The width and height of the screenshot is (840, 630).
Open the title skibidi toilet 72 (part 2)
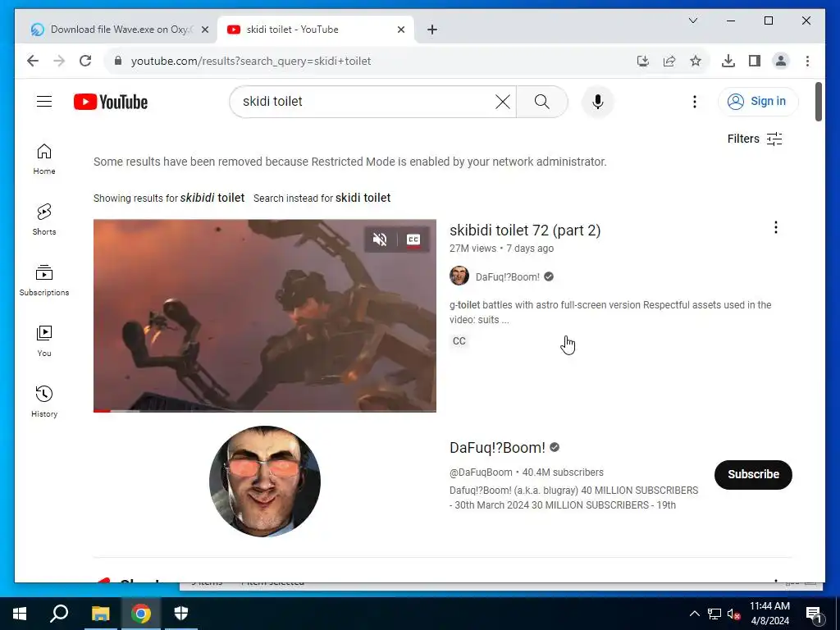525,231
